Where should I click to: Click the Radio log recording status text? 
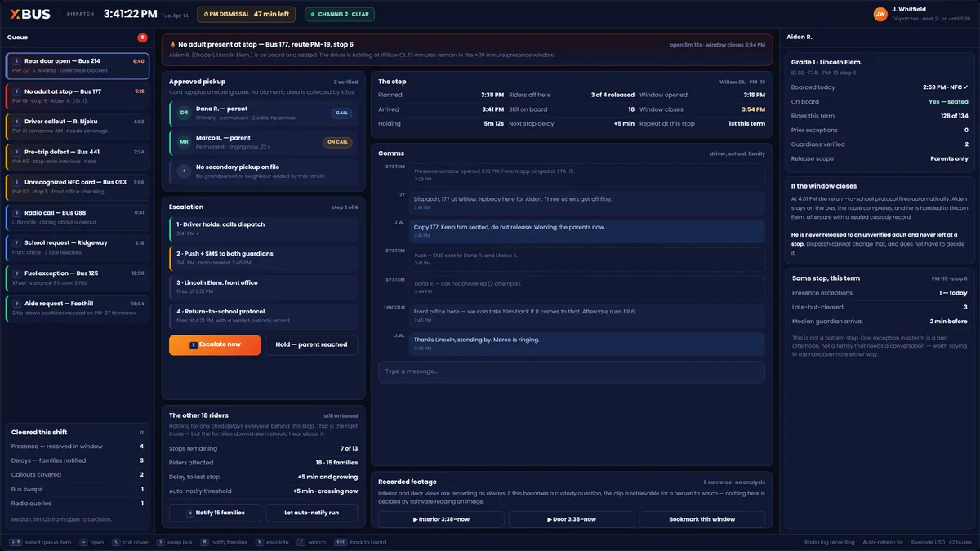click(830, 542)
